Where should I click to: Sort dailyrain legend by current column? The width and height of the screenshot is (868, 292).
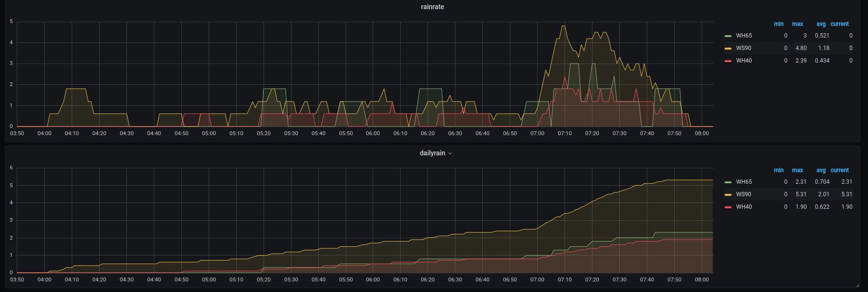[x=839, y=170]
